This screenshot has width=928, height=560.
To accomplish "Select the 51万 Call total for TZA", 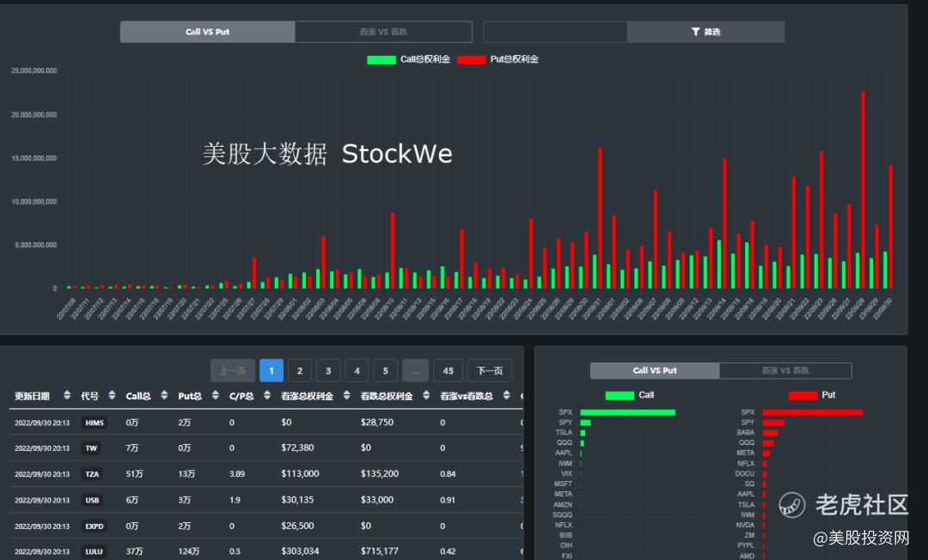I will (134, 474).
